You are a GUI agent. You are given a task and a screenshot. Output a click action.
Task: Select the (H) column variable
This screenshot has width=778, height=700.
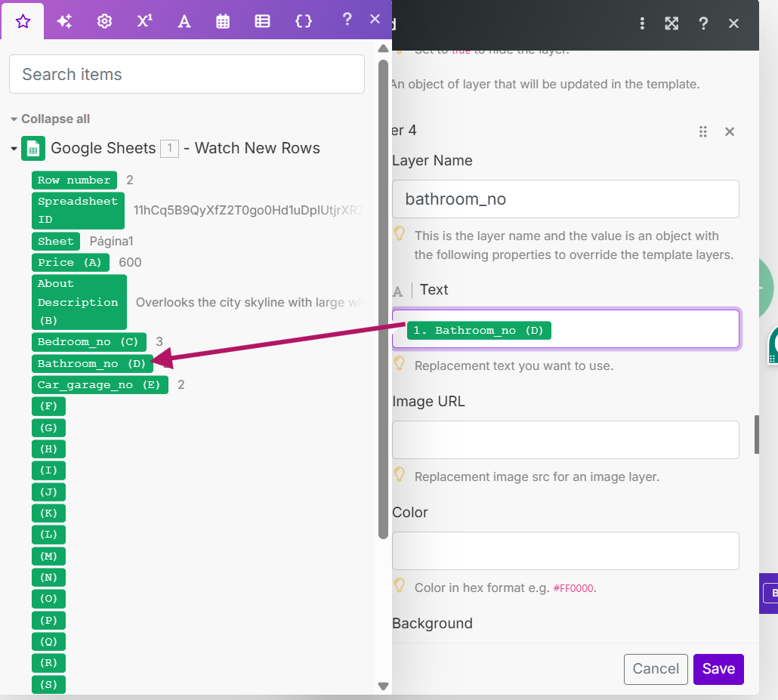[48, 449]
